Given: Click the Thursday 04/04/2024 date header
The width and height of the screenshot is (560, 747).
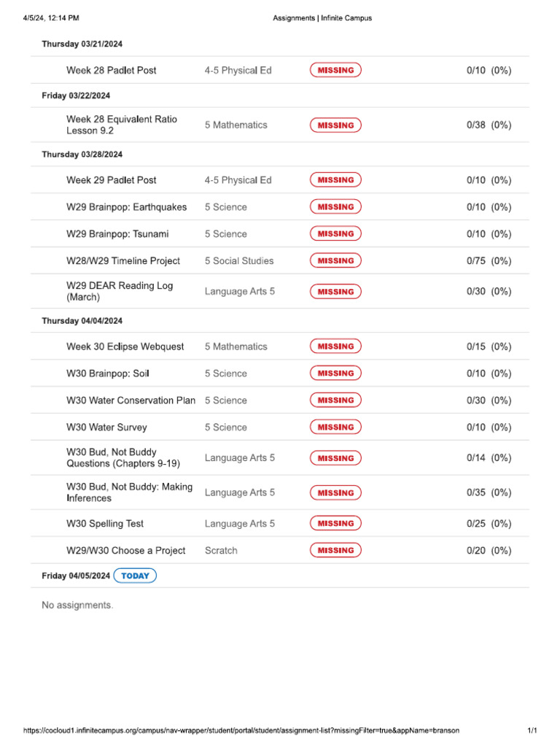Looking at the screenshot, I should click(x=82, y=321).
